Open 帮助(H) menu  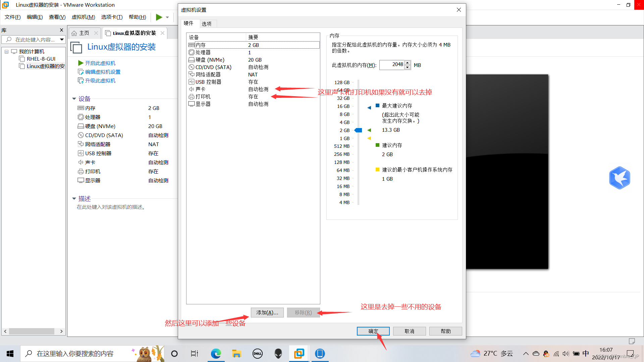[138, 17]
